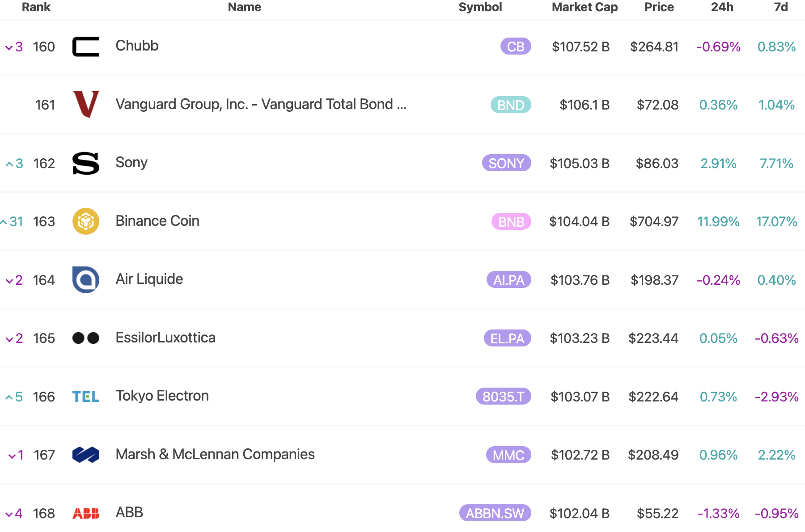This screenshot has width=805, height=532.
Task: Click the Binance Coin gold logo
Action: 86,221
